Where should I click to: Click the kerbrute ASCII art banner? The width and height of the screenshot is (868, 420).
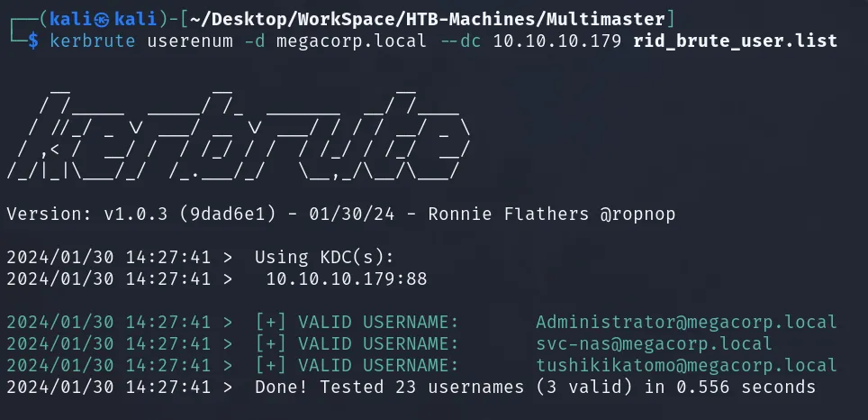[x=239, y=133]
